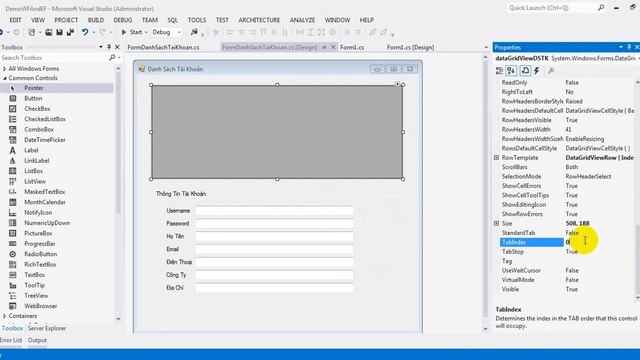This screenshot has height=360, width=640.
Task: Select the CheckBox control in Toolbox
Action: [37, 109]
